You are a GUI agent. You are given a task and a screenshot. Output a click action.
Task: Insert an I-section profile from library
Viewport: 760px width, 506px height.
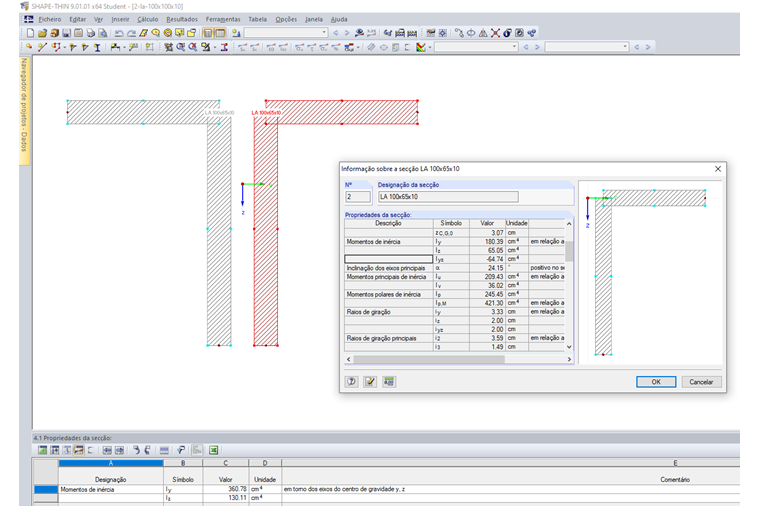point(97,47)
